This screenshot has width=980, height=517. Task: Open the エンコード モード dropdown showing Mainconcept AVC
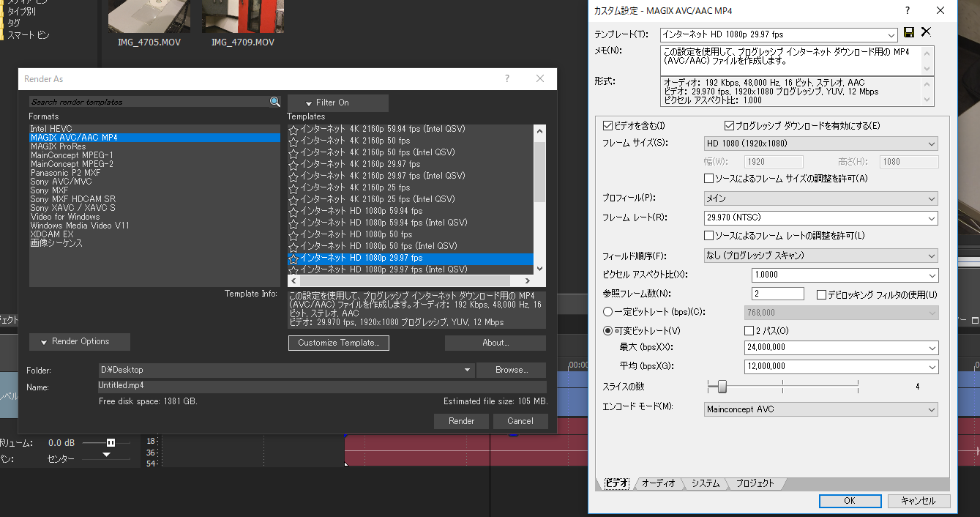point(929,409)
